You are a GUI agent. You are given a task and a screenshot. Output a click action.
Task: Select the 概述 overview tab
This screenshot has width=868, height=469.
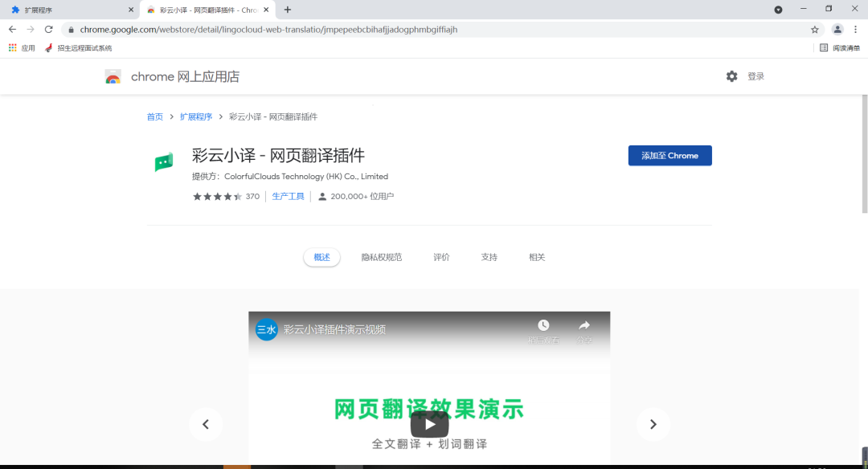tap(321, 257)
